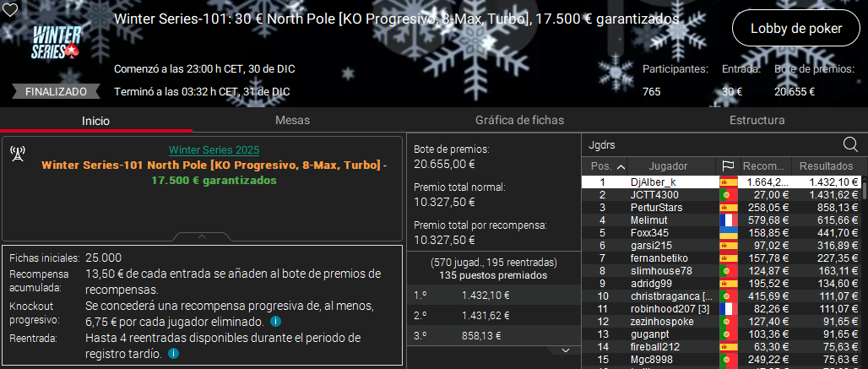Open the Gráfica de fichas tab
This screenshot has width=868, height=369.
click(x=519, y=121)
